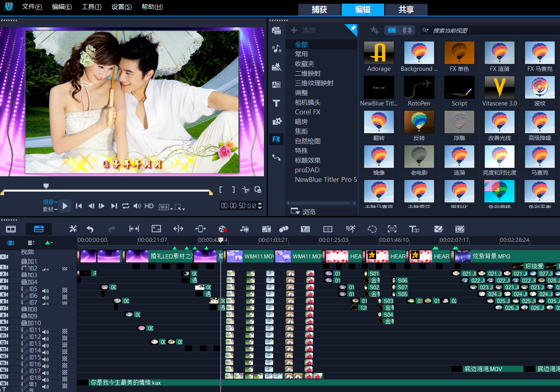Click the pin icon on library panel

point(353,28)
